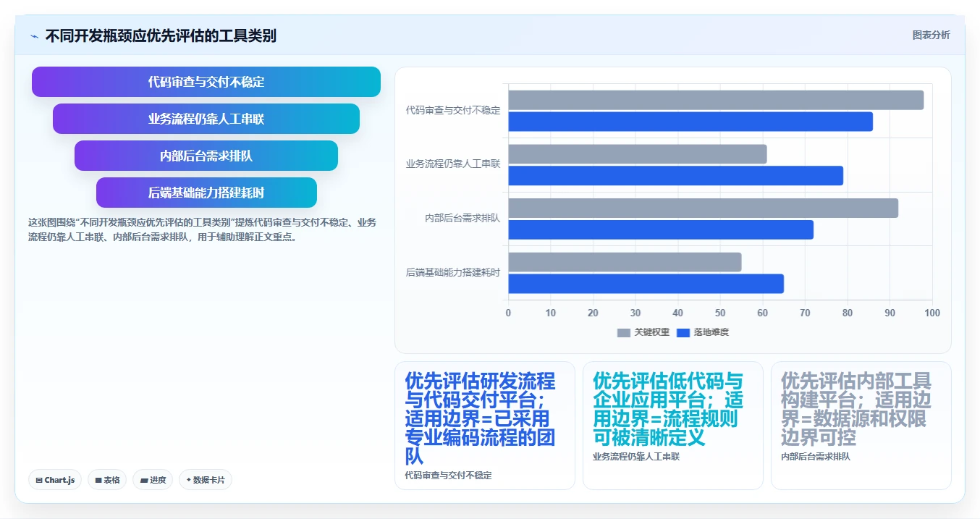
Task: Click the blue 落地难度 bar for 业务流程仍靠人工串联
Action: 676,176
